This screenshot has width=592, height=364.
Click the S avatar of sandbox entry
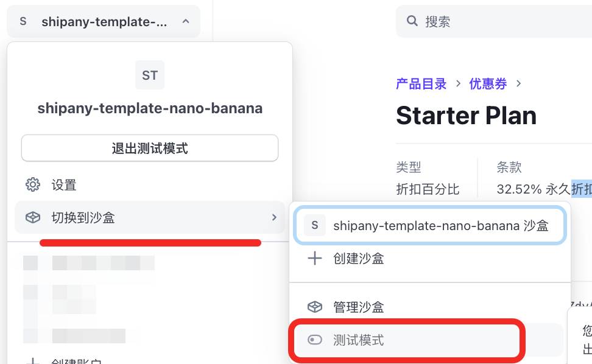pyautogui.click(x=314, y=226)
